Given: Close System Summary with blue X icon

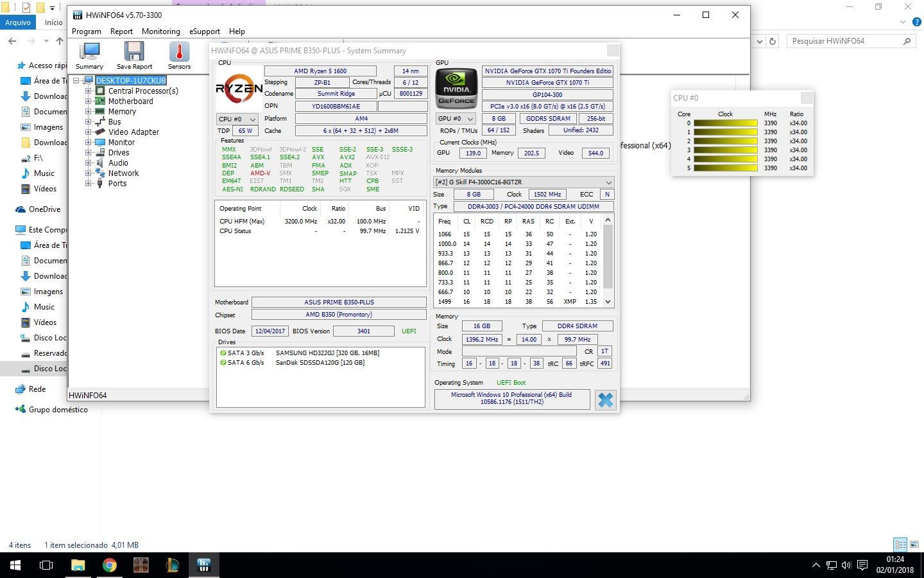Looking at the screenshot, I should [605, 399].
